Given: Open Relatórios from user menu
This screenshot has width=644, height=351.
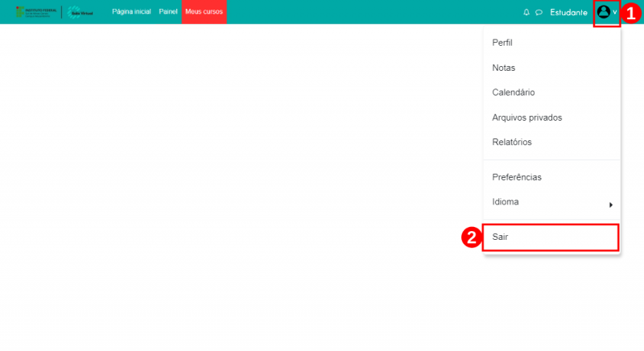Looking at the screenshot, I should point(551,142).
